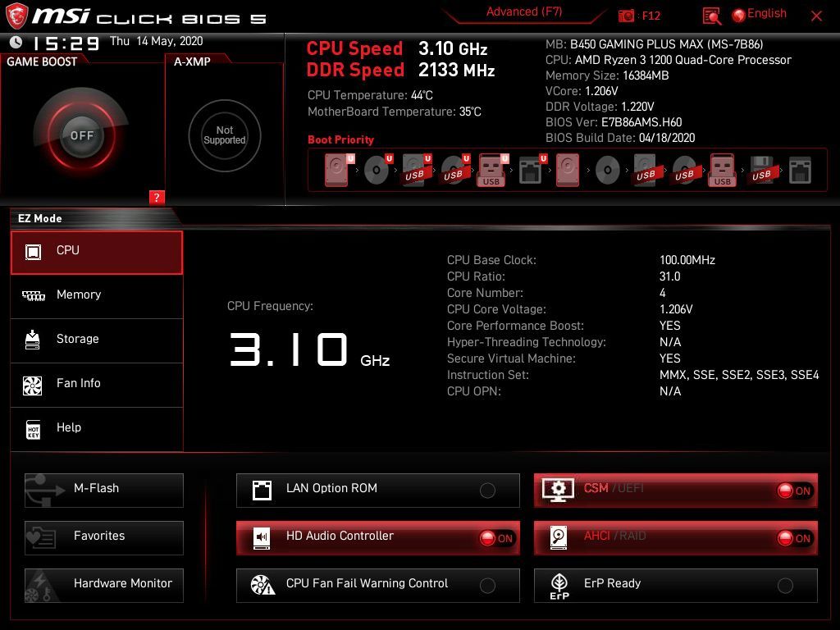Screen dimensions: 840x630
Task: Take a screenshot with the F12 camera icon
Action: 626,16
